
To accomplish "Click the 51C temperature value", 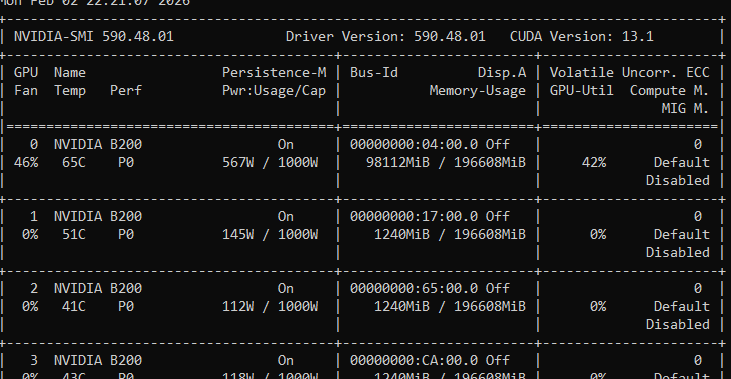I will pyautogui.click(x=74, y=234).
